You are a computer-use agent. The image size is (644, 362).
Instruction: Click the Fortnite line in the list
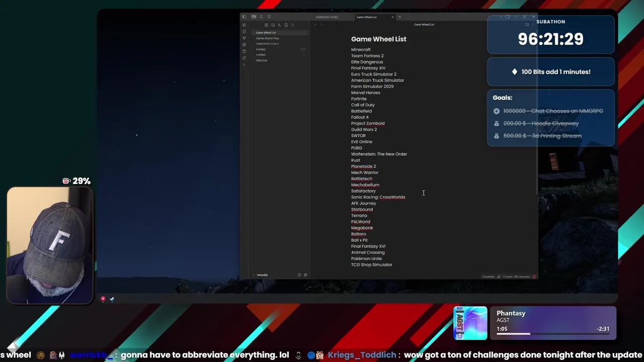[359, 99]
